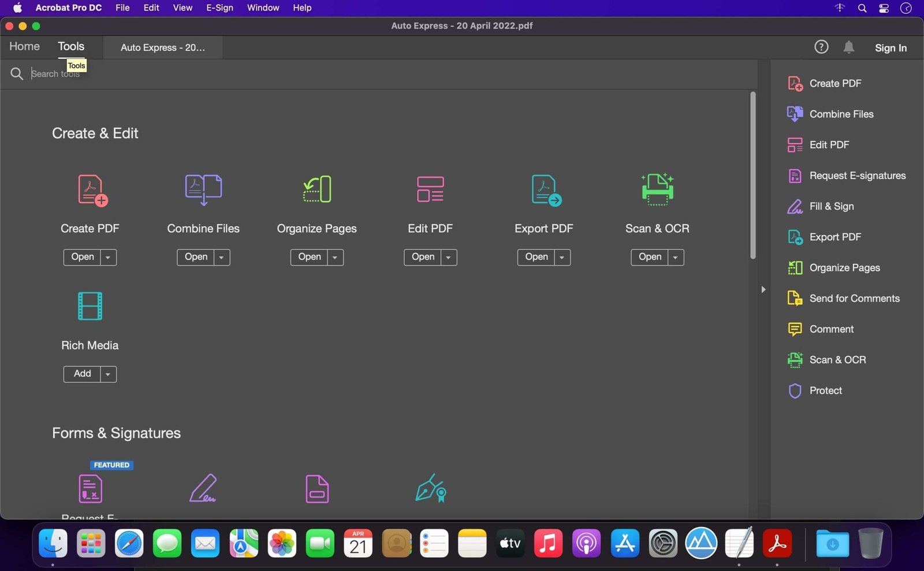Click the Rich Media filmstrip icon

[90, 306]
